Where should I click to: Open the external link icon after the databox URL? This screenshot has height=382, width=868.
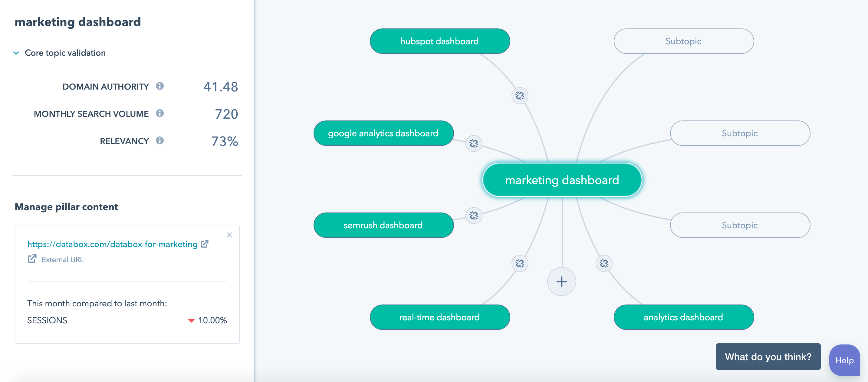(205, 244)
